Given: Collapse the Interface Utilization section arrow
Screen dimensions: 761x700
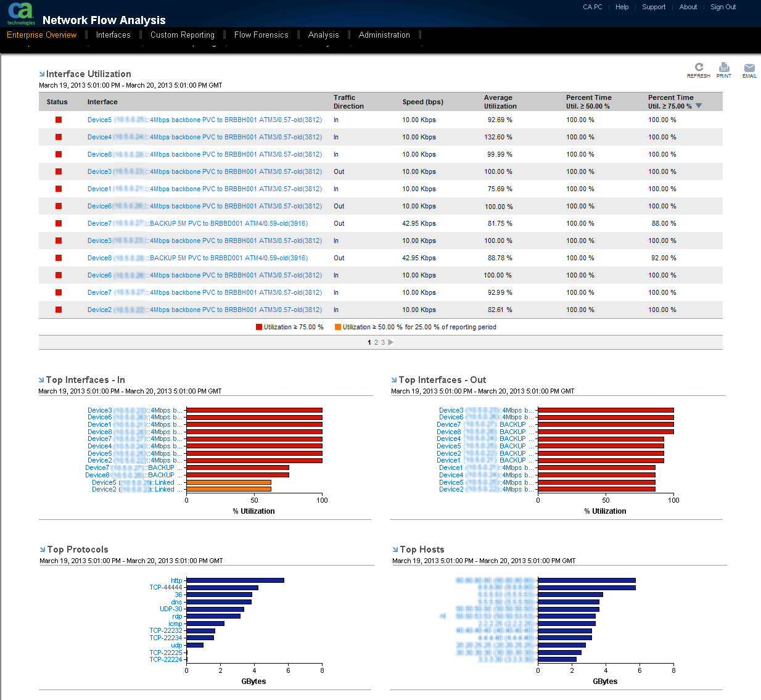Looking at the screenshot, I should point(42,73).
